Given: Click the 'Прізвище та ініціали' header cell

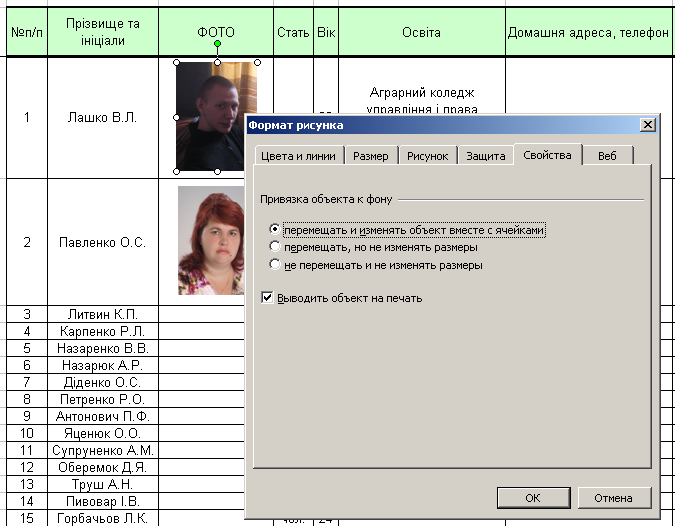Looking at the screenshot, I should (x=103, y=32).
